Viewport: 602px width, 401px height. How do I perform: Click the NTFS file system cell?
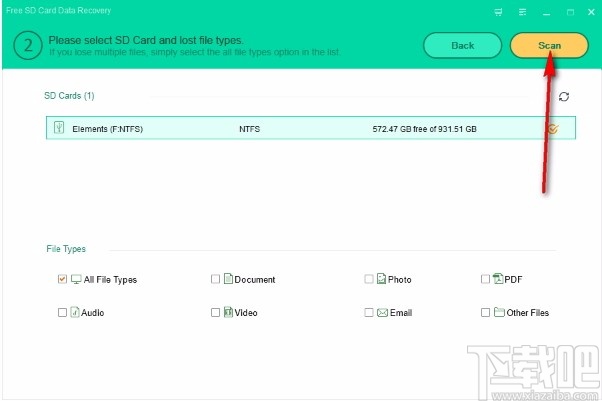click(250, 129)
